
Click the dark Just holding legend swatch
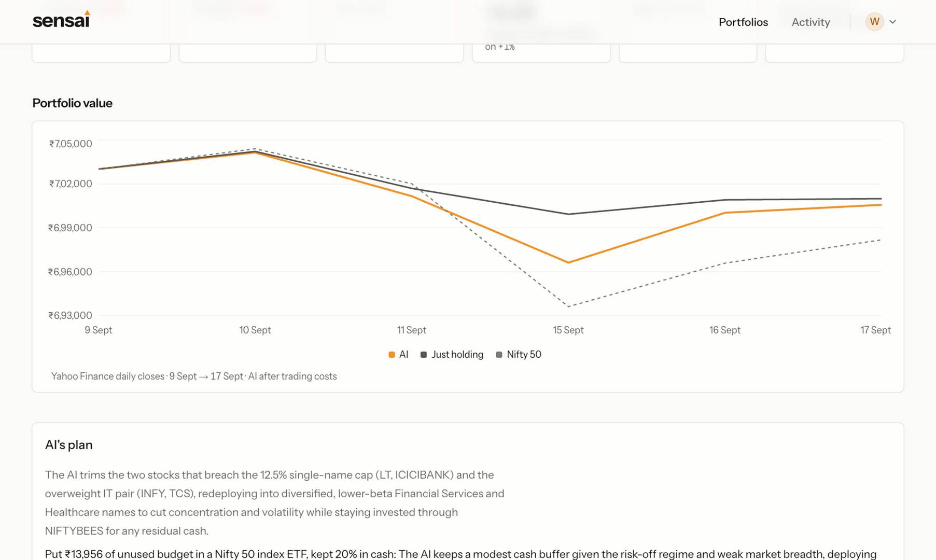pyautogui.click(x=424, y=355)
